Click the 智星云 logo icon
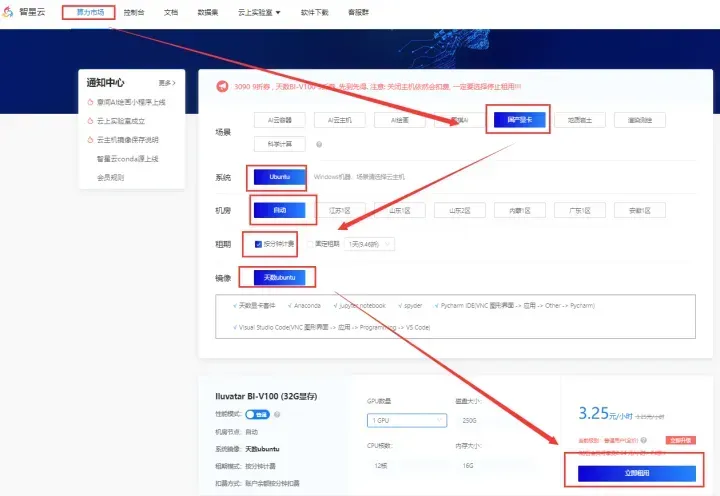The height and width of the screenshot is (496, 720). [x=8, y=12]
